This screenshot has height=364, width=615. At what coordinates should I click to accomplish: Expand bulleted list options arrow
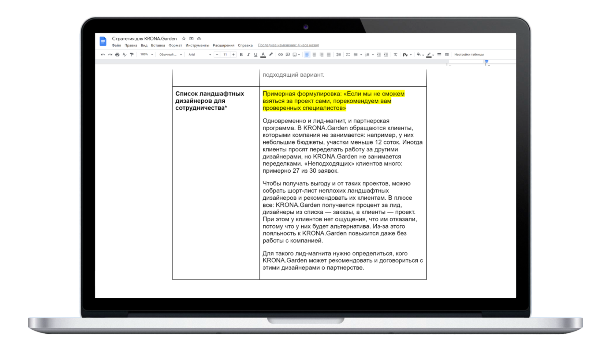pos(361,55)
